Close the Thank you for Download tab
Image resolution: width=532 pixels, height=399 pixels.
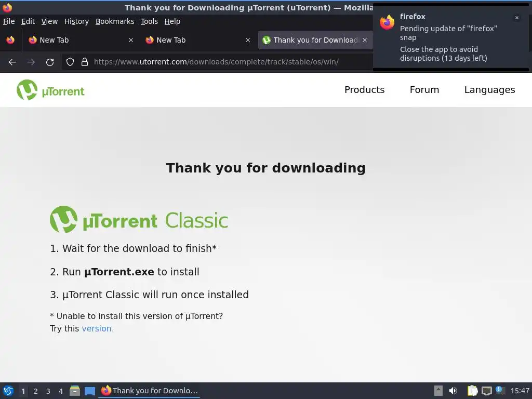[365, 40]
